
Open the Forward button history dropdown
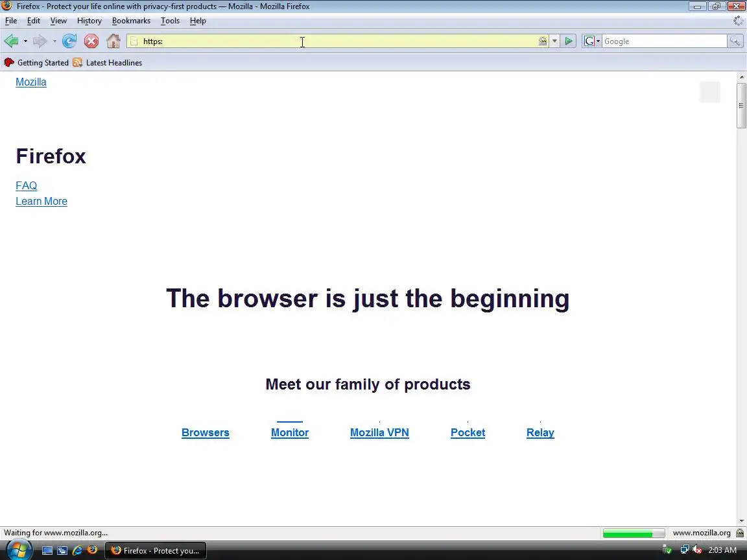pos(54,41)
